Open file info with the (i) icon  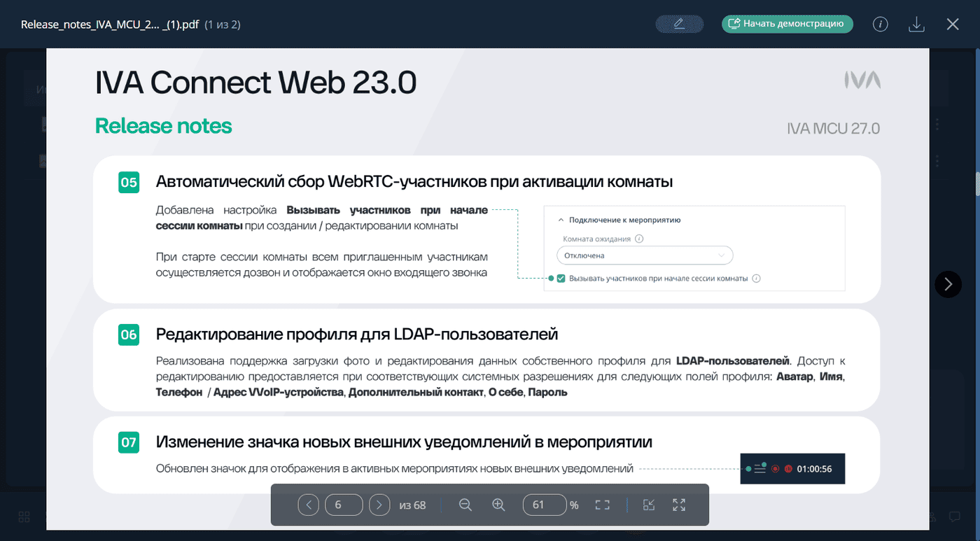(881, 24)
